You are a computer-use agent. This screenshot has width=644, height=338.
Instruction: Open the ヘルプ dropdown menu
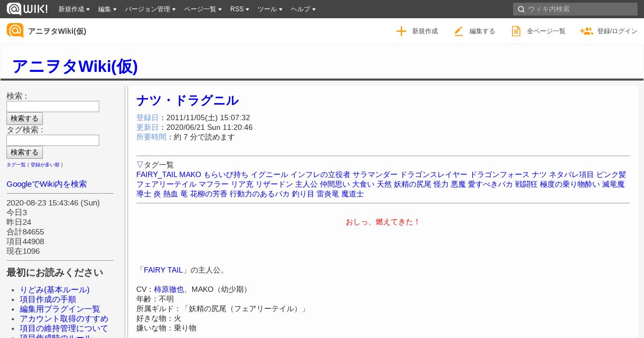click(303, 9)
